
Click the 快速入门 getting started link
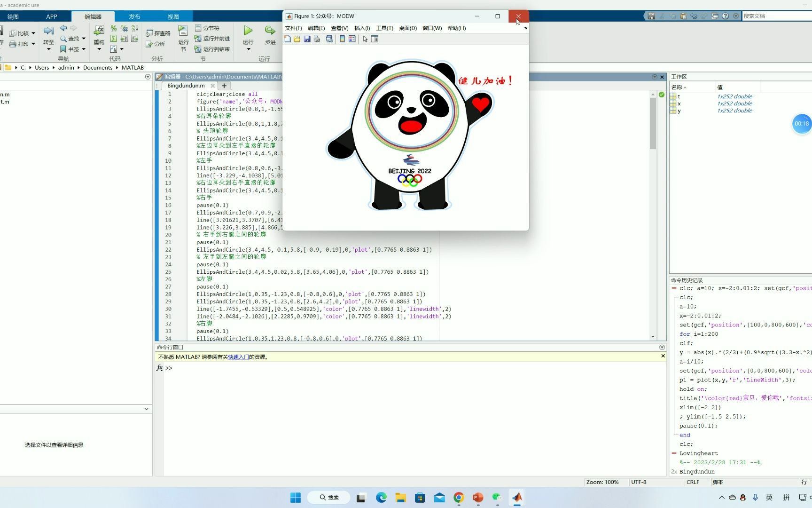coord(239,357)
